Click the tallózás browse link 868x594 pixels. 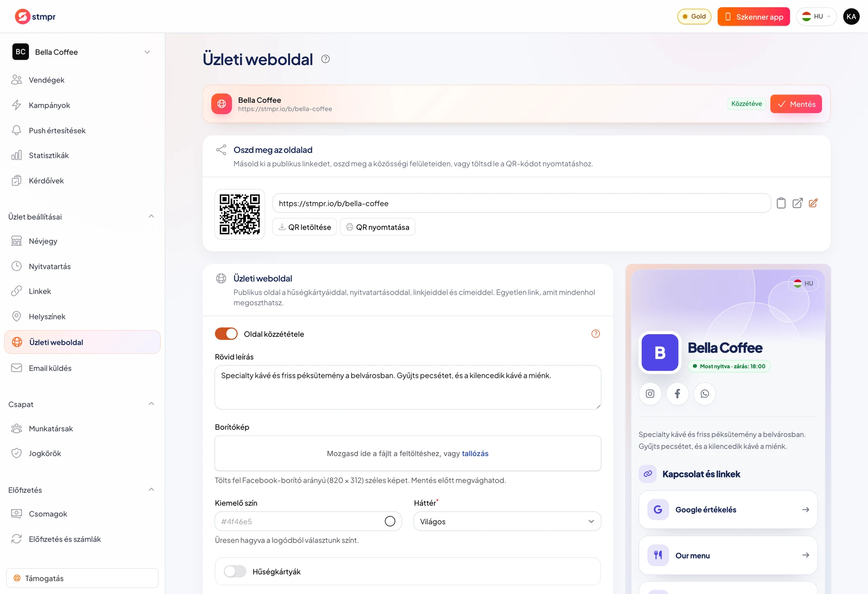pyautogui.click(x=475, y=453)
